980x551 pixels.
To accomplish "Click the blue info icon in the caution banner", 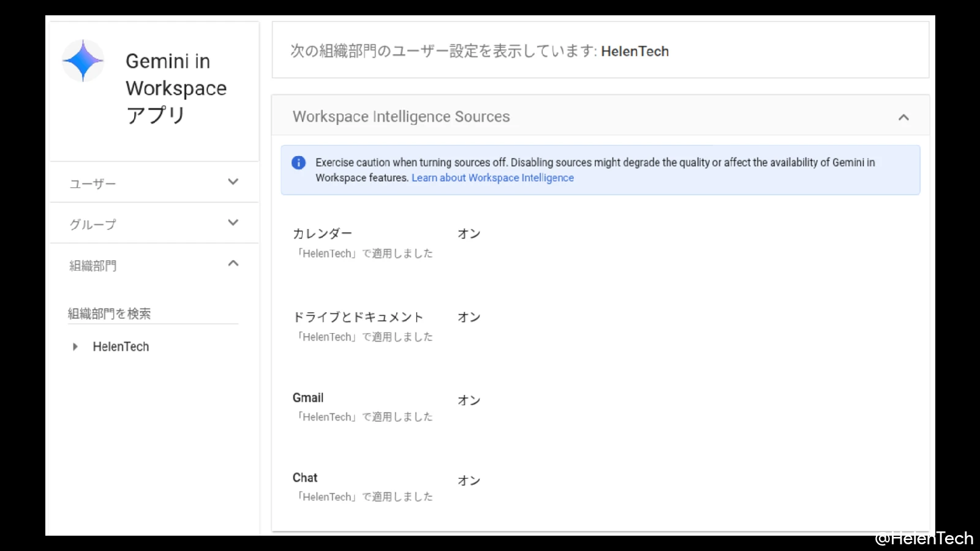I will click(x=298, y=163).
